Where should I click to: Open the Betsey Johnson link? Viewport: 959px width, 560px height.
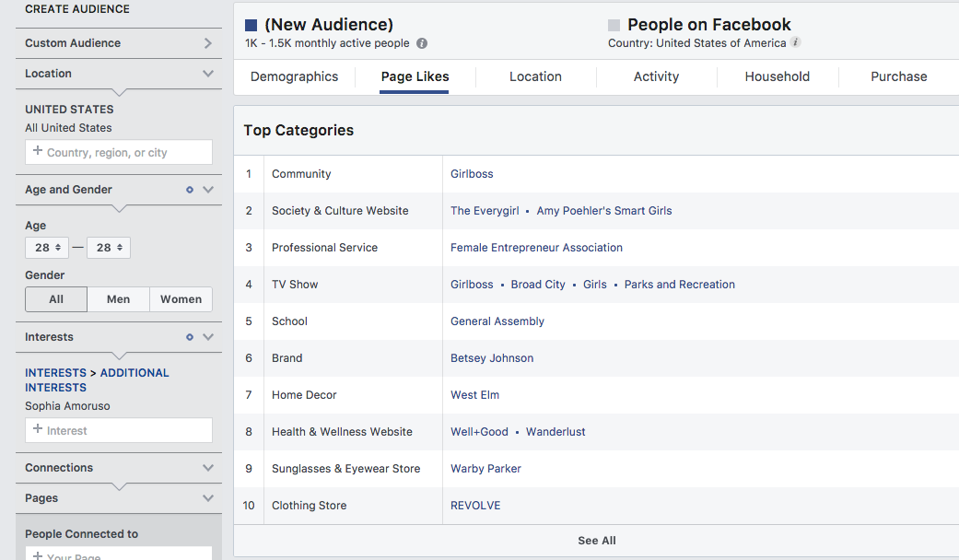[x=492, y=358]
